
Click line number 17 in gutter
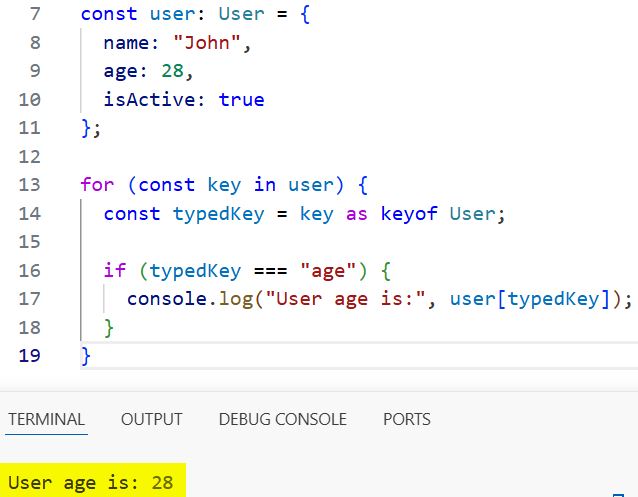click(30, 299)
